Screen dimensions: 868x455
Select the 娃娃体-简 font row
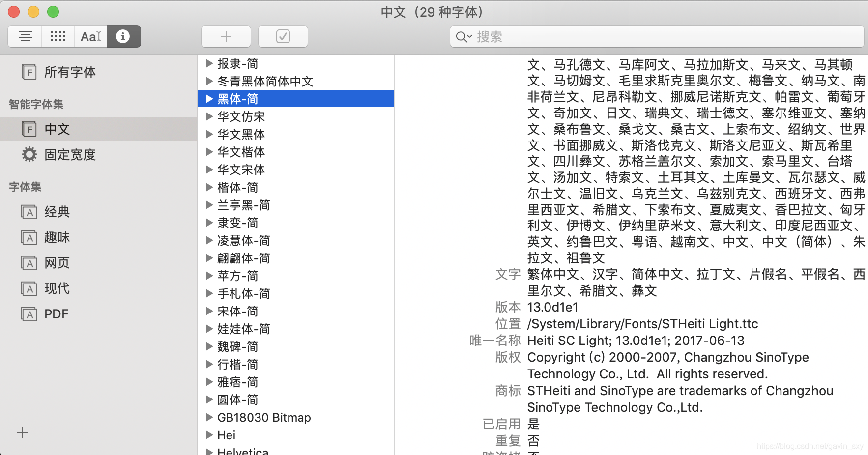pos(296,329)
